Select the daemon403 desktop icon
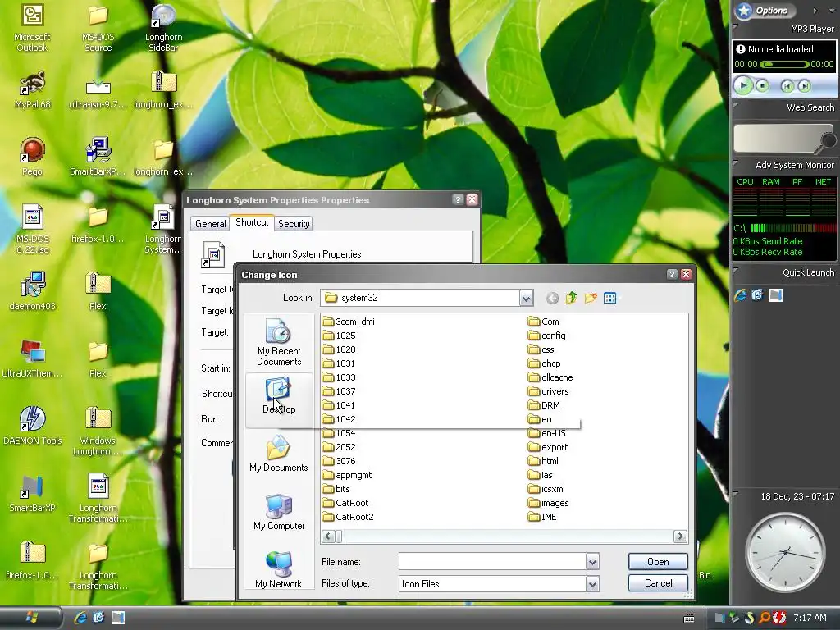This screenshot has height=630, width=840. (x=33, y=291)
